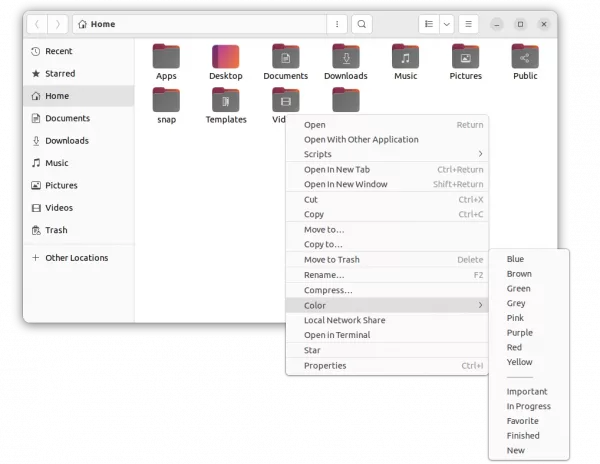Open search with the magnifier icon

pyautogui.click(x=362, y=24)
